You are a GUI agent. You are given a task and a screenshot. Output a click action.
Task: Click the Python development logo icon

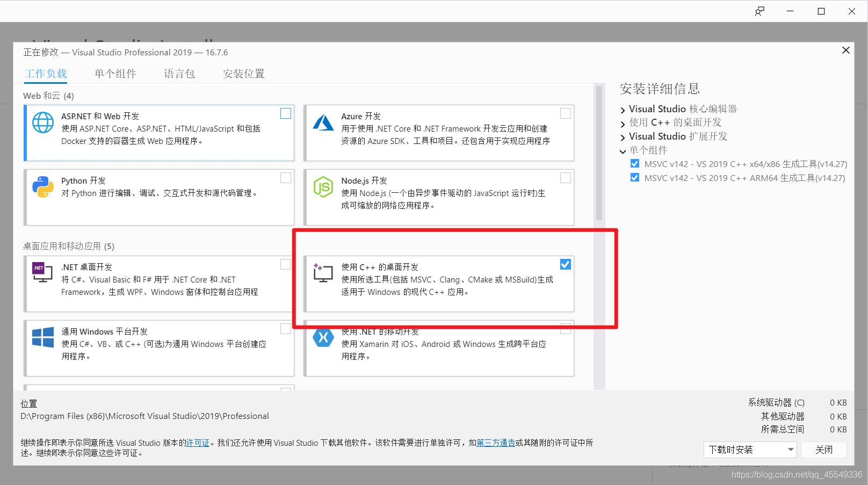[43, 187]
